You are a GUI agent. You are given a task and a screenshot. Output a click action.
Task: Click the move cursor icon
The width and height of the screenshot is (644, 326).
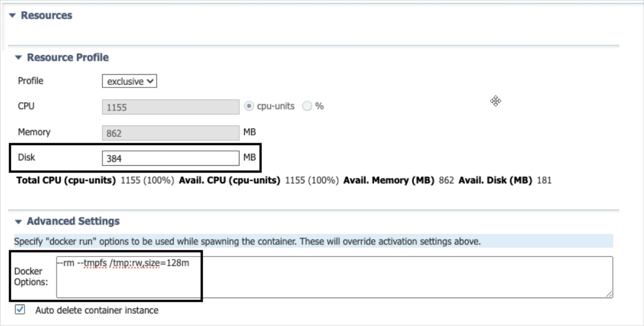click(495, 101)
